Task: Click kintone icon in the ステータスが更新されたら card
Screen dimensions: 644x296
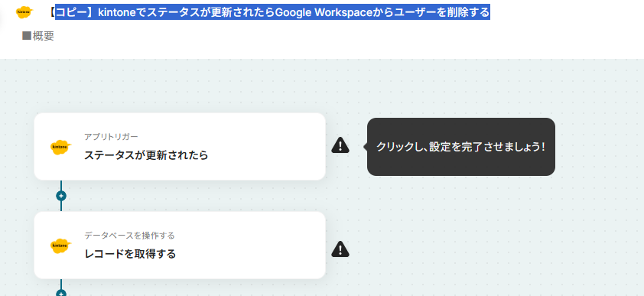Action: click(x=60, y=147)
